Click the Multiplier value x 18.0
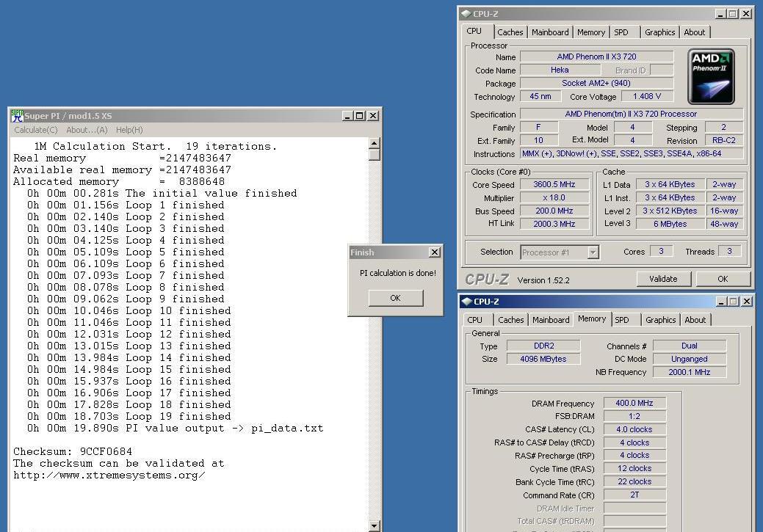This screenshot has height=532, width=763. (x=554, y=197)
